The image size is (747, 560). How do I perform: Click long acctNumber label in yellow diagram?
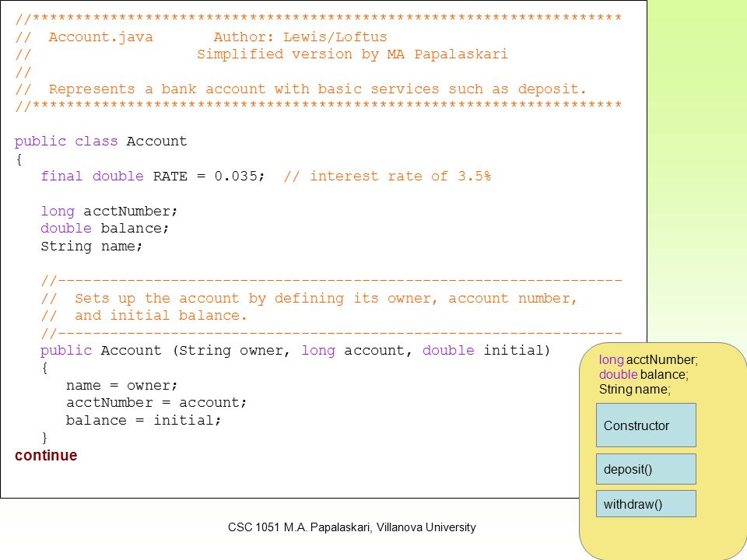pos(648,359)
